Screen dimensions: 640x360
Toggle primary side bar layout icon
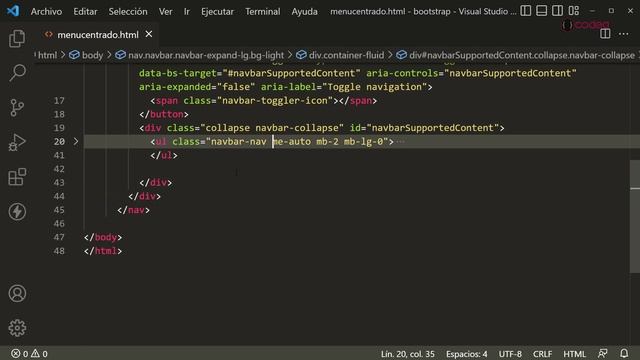[x=526, y=11]
